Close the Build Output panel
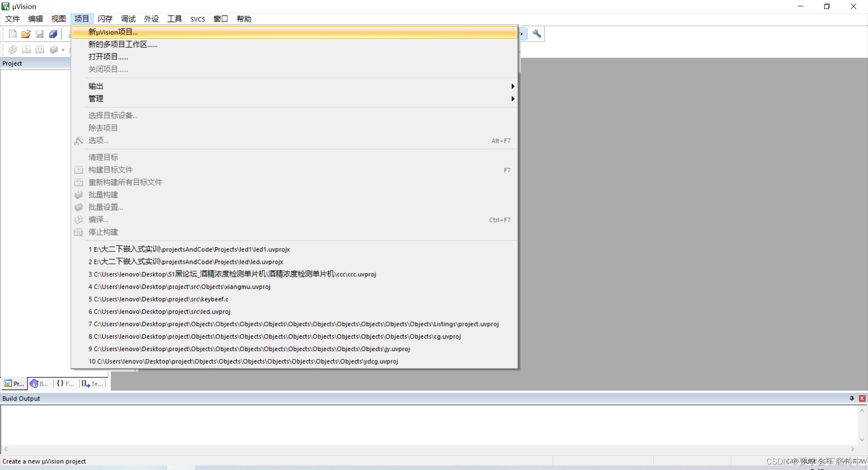868x470 pixels. pos(862,398)
